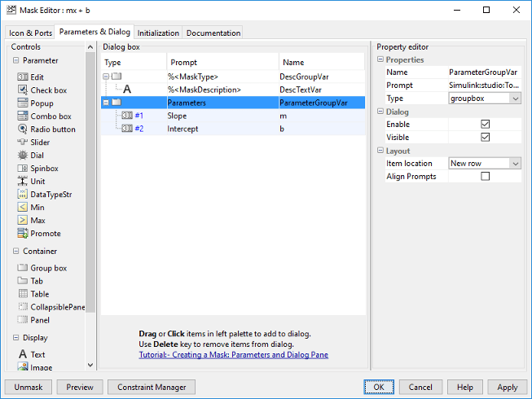Click the Name field ParameterGroupVar

pyautogui.click(x=484, y=72)
